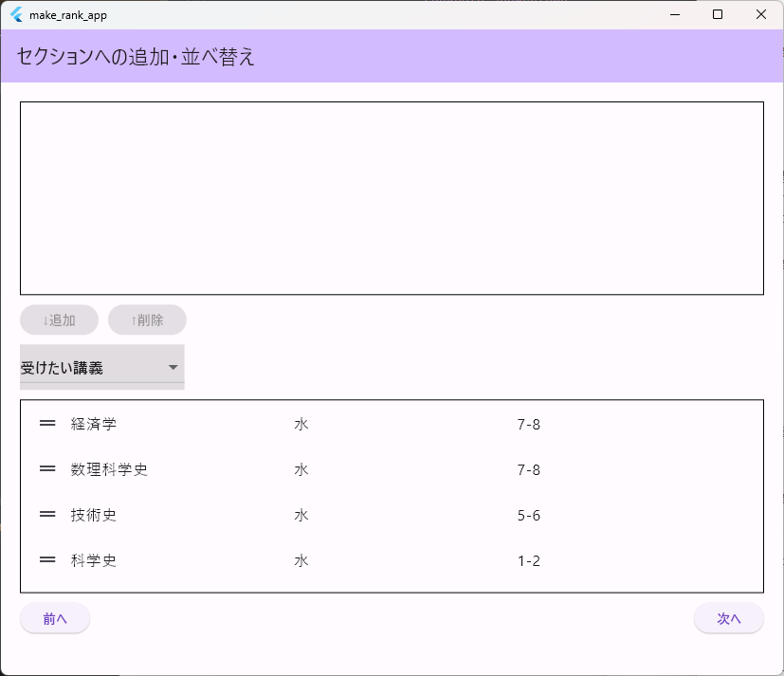Screen dimensions: 784x676
Task: Proceed with the 次へ button
Action: tap(728, 618)
